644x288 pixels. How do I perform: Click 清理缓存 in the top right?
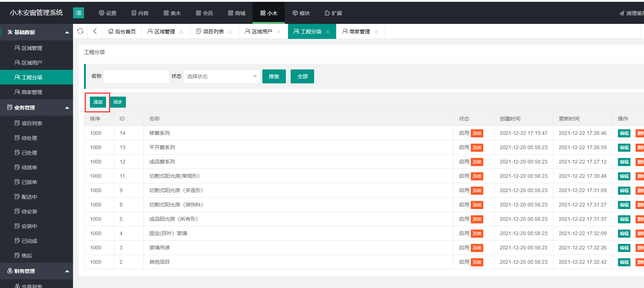pos(632,13)
